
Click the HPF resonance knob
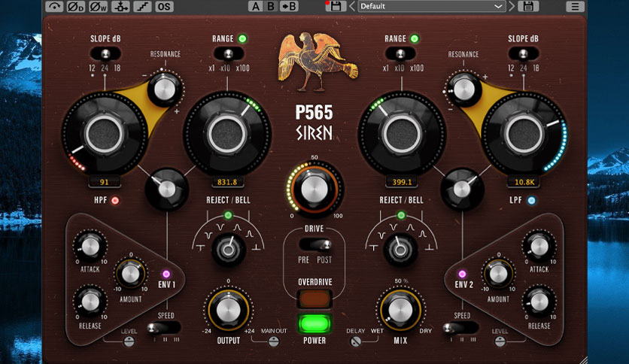[x=165, y=89]
